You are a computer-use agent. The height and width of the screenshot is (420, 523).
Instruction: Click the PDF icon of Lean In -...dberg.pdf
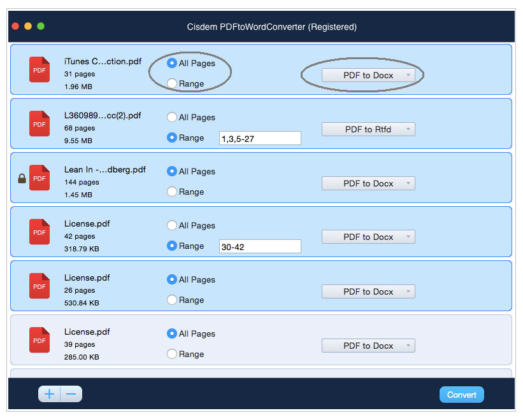[x=39, y=178]
